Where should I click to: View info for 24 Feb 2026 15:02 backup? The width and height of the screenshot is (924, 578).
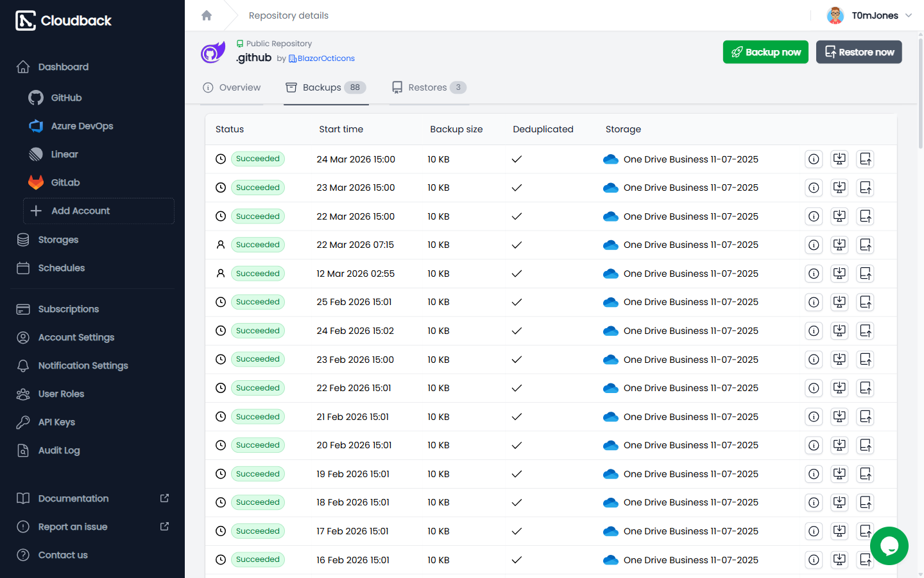[814, 331]
